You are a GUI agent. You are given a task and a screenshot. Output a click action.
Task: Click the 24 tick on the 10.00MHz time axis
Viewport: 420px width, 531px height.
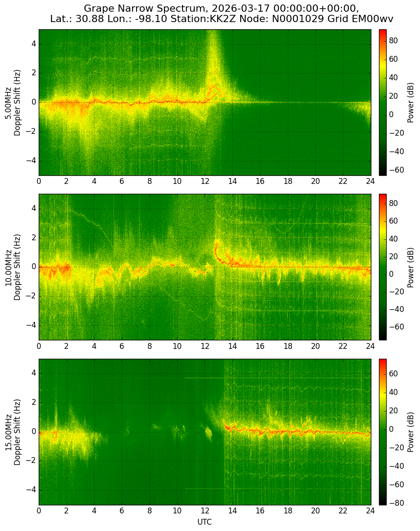pos(370,346)
